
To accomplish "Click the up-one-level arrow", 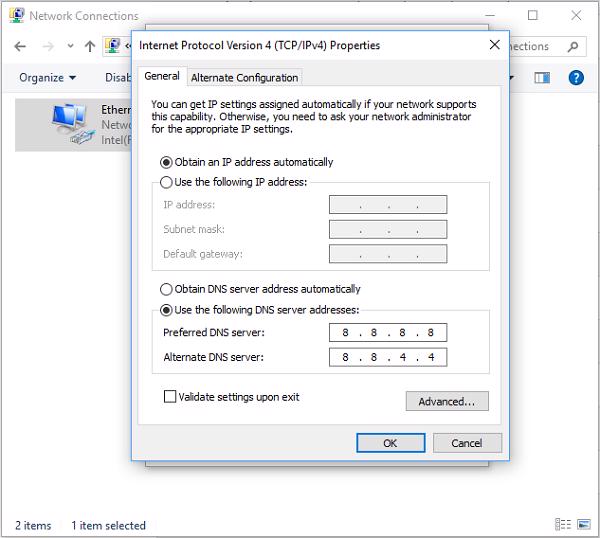I will coord(90,46).
